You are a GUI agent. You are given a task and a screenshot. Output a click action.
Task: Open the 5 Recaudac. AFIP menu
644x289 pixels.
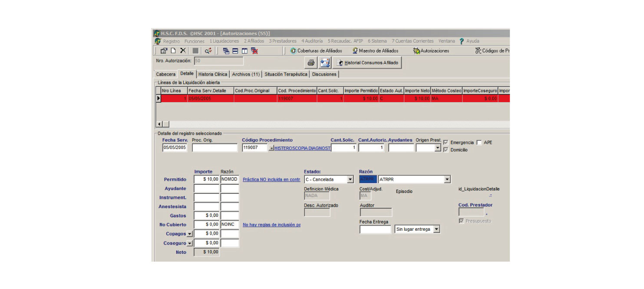pos(345,41)
